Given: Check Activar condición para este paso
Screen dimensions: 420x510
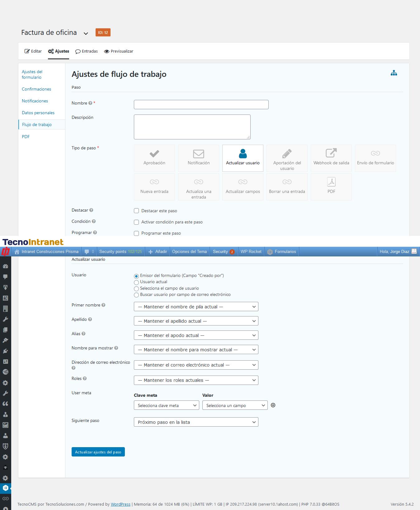Looking at the screenshot, I should (x=136, y=222).
